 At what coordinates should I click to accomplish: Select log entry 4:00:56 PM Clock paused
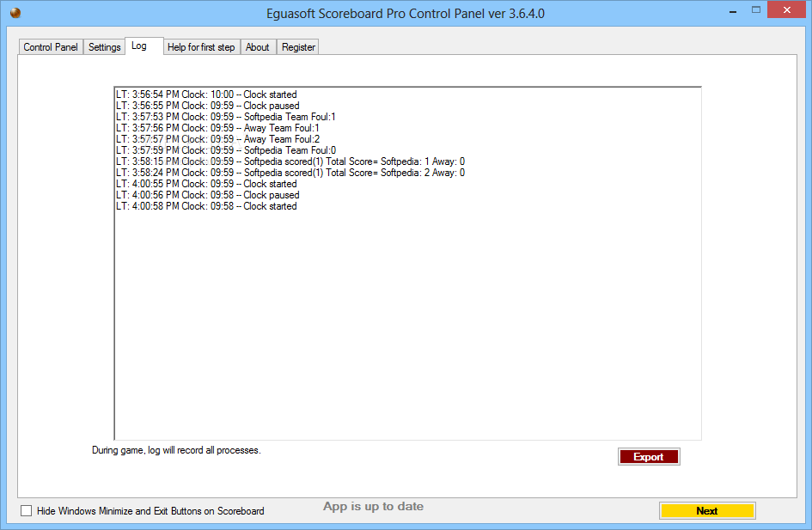pos(208,195)
